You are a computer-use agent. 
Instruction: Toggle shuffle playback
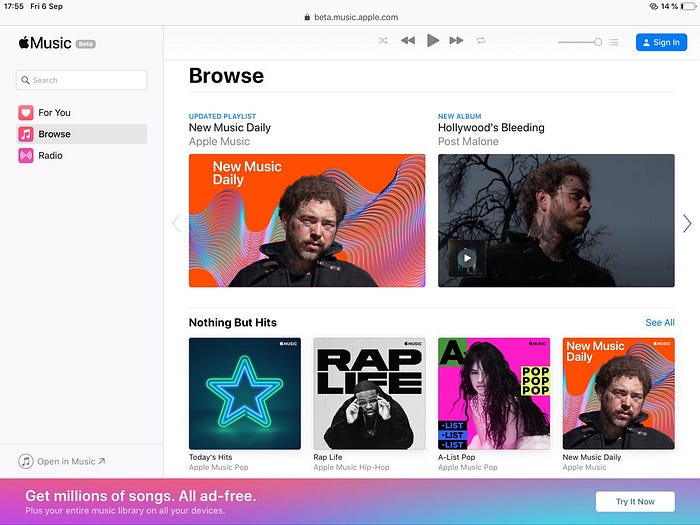point(383,41)
